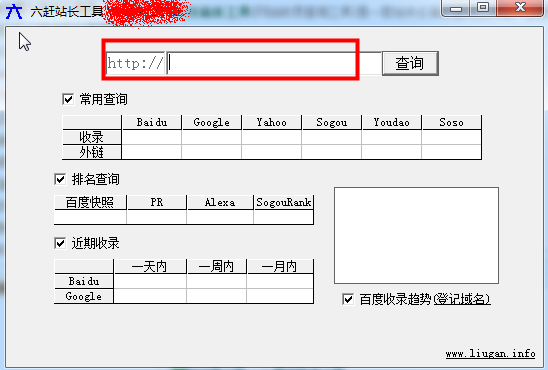Click the Baidu column header in 常用查询 table

click(x=152, y=122)
